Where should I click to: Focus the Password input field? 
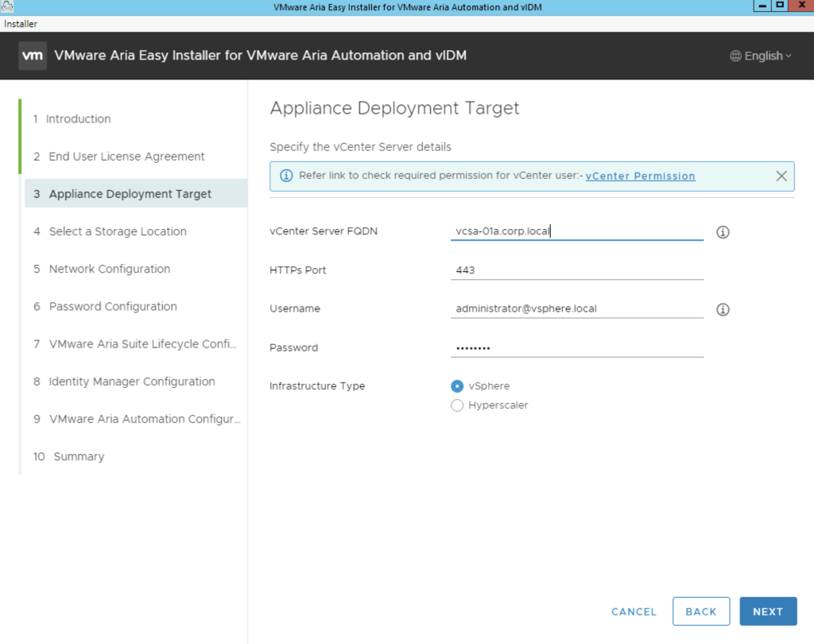click(577, 347)
